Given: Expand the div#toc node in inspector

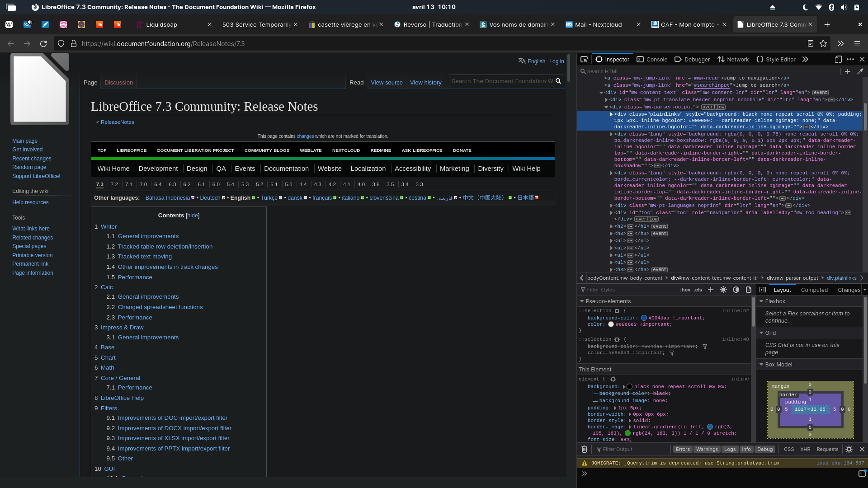Looking at the screenshot, I should pyautogui.click(x=611, y=212).
